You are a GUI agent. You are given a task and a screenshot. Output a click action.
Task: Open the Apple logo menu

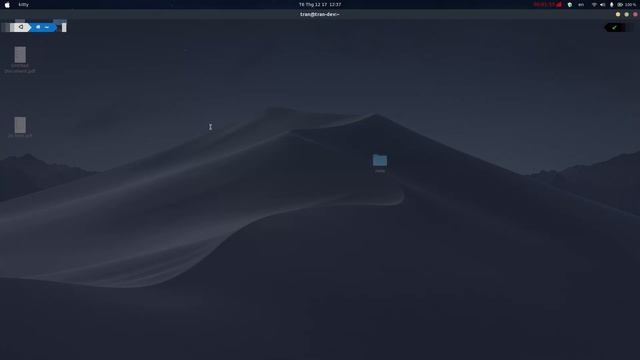7,4
